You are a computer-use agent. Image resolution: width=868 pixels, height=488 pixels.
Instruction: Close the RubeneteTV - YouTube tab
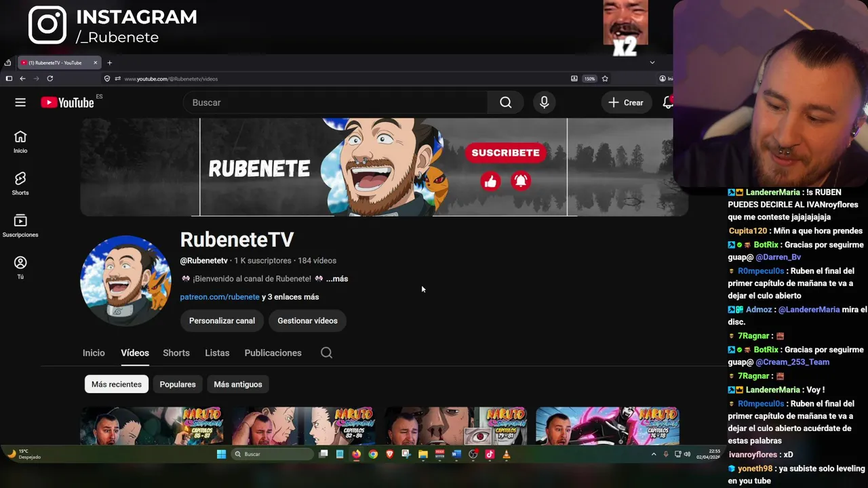tap(96, 62)
